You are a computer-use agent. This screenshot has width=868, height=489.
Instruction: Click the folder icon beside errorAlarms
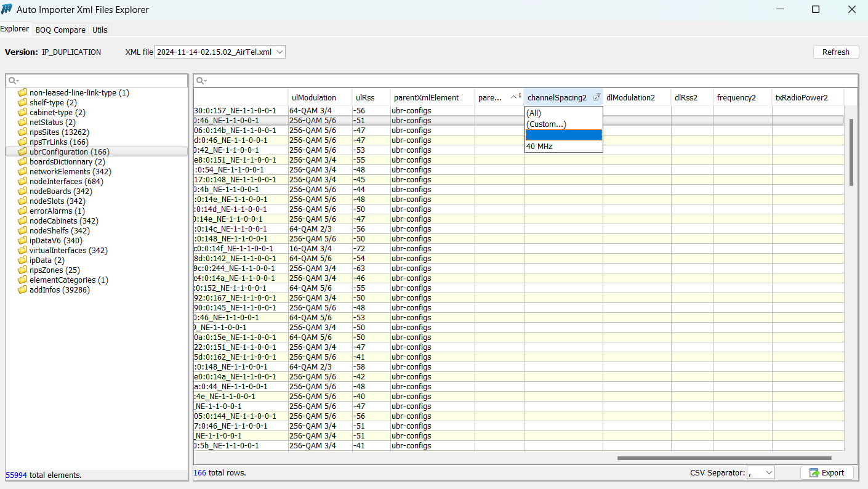point(22,211)
